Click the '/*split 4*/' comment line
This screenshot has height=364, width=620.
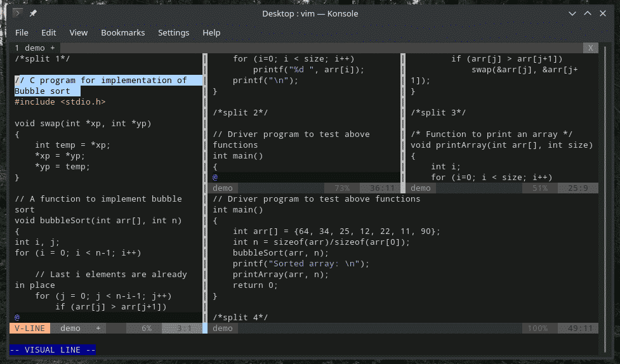241,317
